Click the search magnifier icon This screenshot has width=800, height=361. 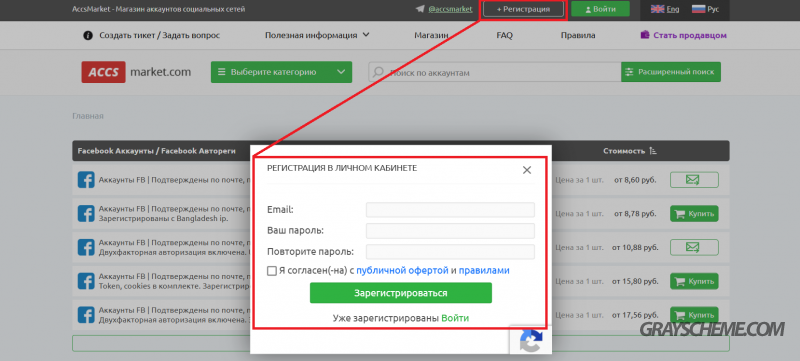pos(378,72)
